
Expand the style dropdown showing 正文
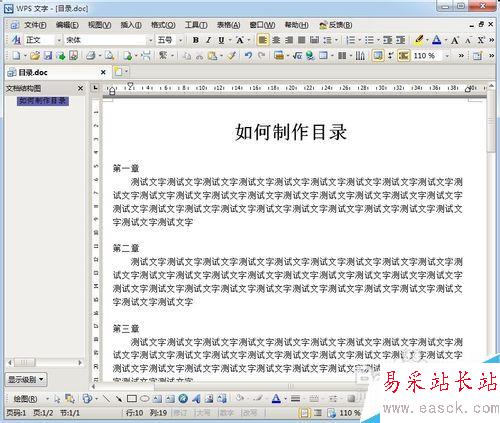pos(59,40)
